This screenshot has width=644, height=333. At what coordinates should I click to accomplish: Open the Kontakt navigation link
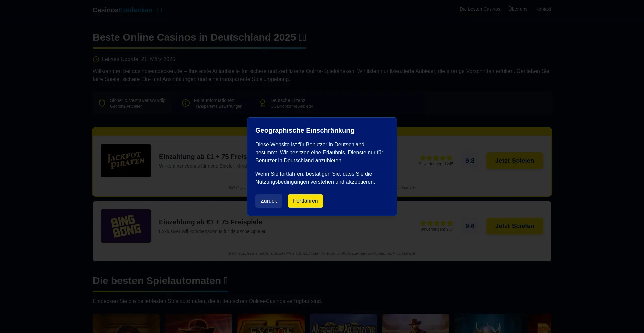coord(543,9)
